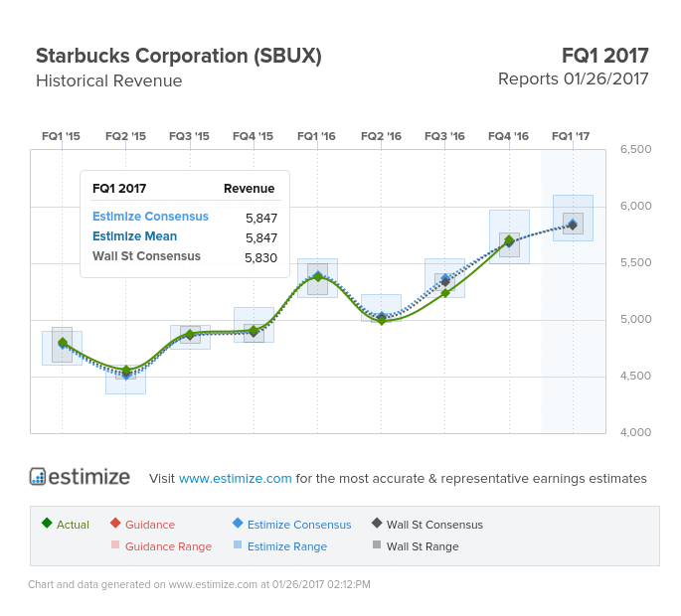This screenshot has width=681, height=616.
Task: Click the 5,000 axis value
Action: pos(635,319)
